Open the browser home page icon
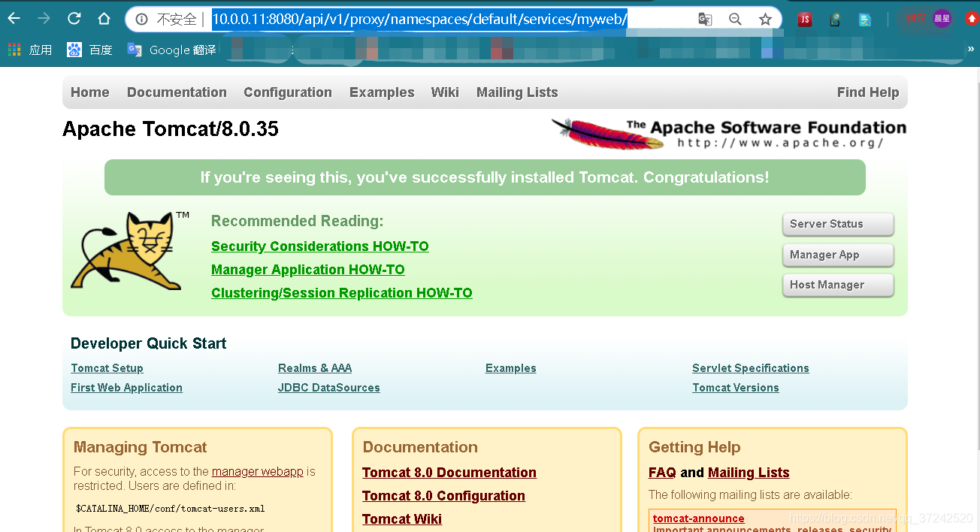Viewport: 980px width, 532px height. point(104,19)
